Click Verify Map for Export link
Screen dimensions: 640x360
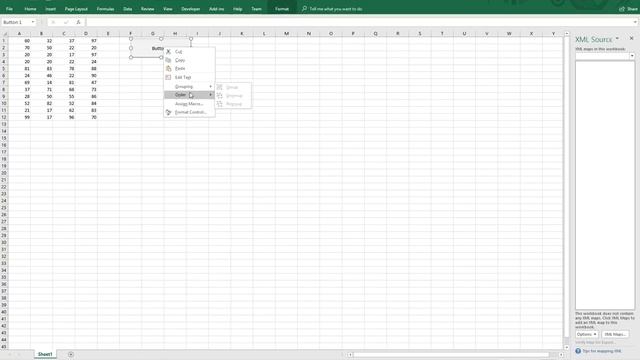coord(595,342)
